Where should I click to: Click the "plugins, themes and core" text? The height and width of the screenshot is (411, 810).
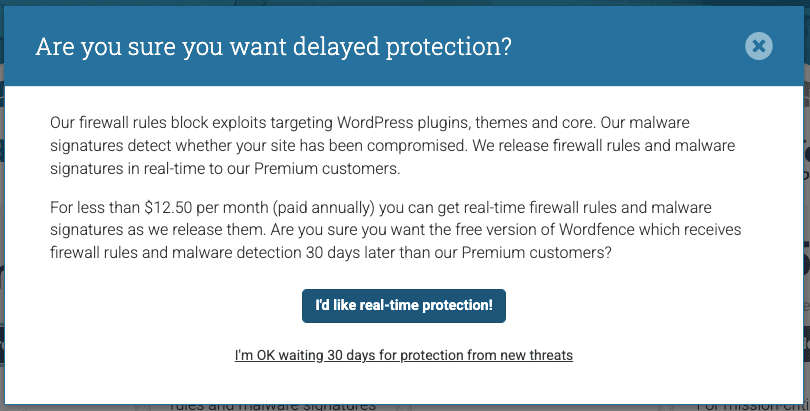tap(500, 123)
